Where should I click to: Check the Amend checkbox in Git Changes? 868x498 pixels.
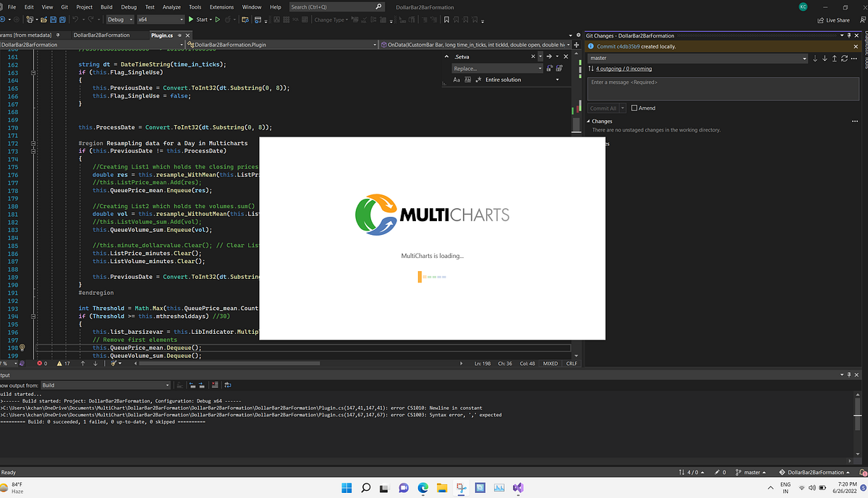click(x=634, y=108)
